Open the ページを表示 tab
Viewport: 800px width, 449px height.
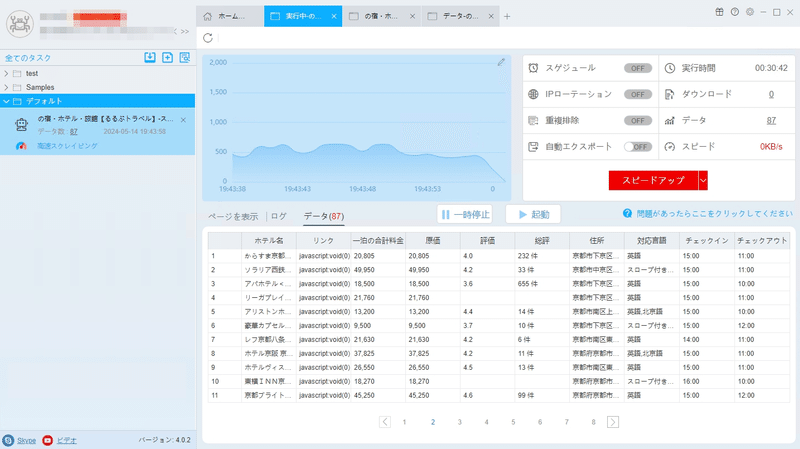[x=233, y=216]
